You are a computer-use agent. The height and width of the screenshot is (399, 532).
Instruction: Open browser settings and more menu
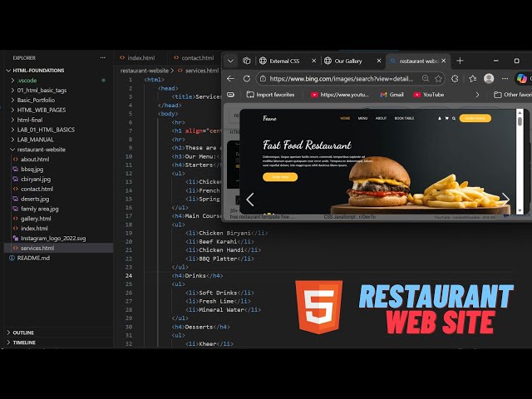pyautogui.click(x=505, y=79)
